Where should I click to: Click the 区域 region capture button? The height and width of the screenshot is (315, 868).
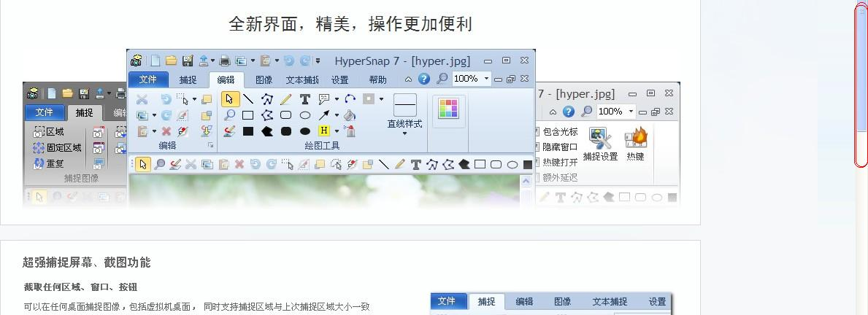(48, 132)
